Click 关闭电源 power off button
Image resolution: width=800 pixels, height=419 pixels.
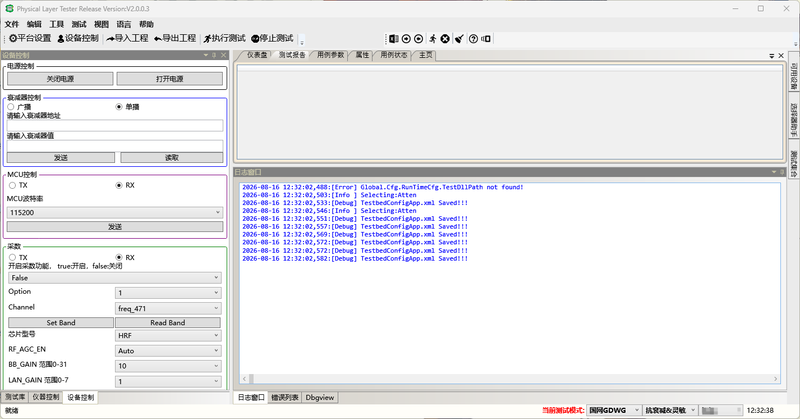[x=60, y=79]
